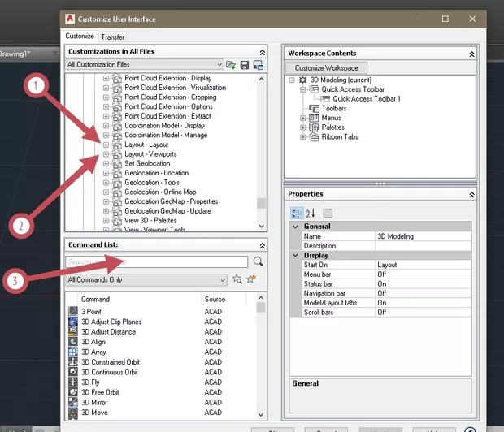
Task: Click 3D Fly command icon
Action: (73, 382)
